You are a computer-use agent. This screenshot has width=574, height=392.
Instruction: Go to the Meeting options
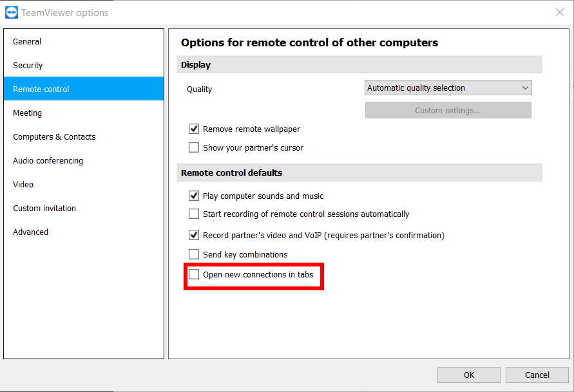[x=84, y=113]
